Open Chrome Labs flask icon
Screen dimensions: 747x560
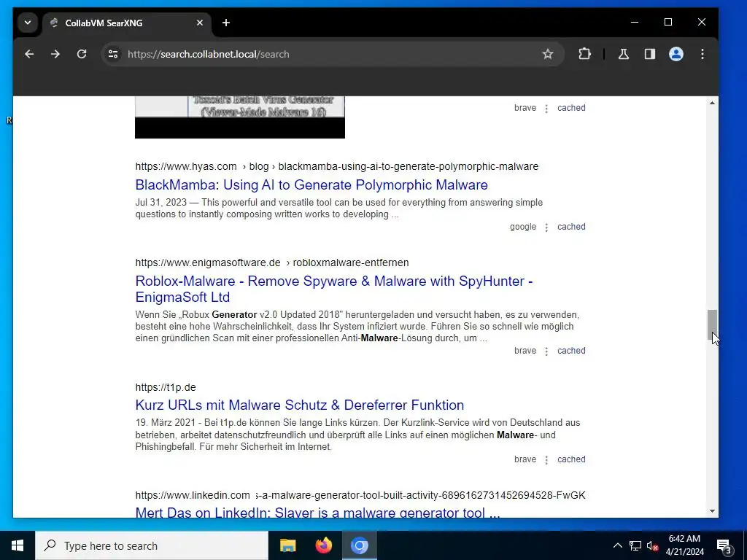pyautogui.click(x=624, y=54)
